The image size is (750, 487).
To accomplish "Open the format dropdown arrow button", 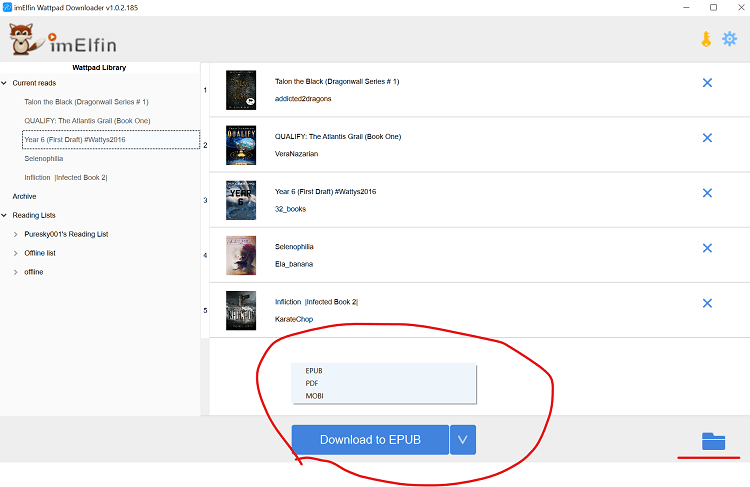I will [463, 440].
